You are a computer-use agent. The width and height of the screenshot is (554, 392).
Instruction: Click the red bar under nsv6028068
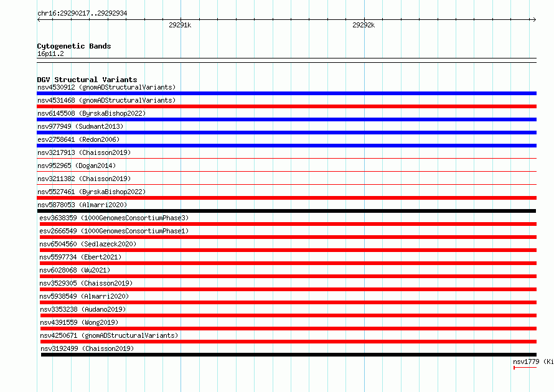coord(288,276)
